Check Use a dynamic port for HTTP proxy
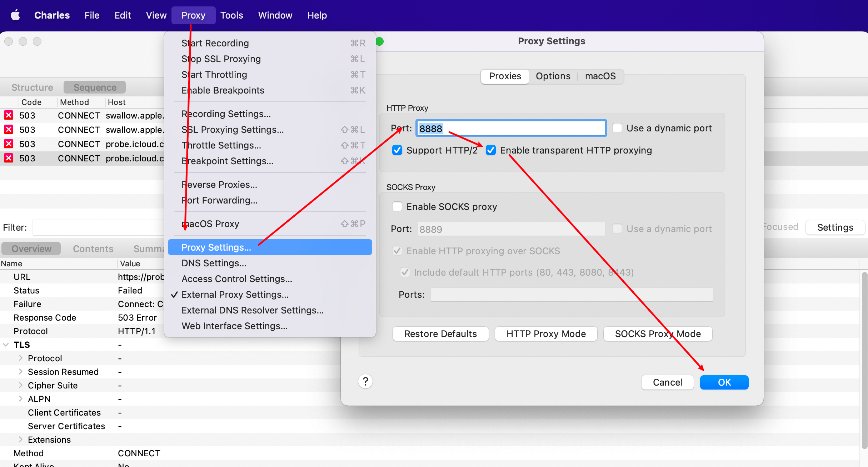Viewport: 868px width, 467px height. (x=617, y=128)
